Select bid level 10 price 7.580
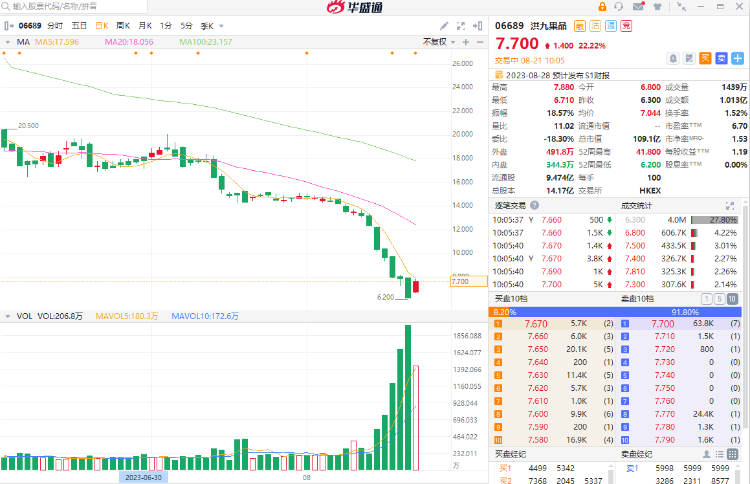This screenshot has height=484, width=750. click(x=538, y=440)
